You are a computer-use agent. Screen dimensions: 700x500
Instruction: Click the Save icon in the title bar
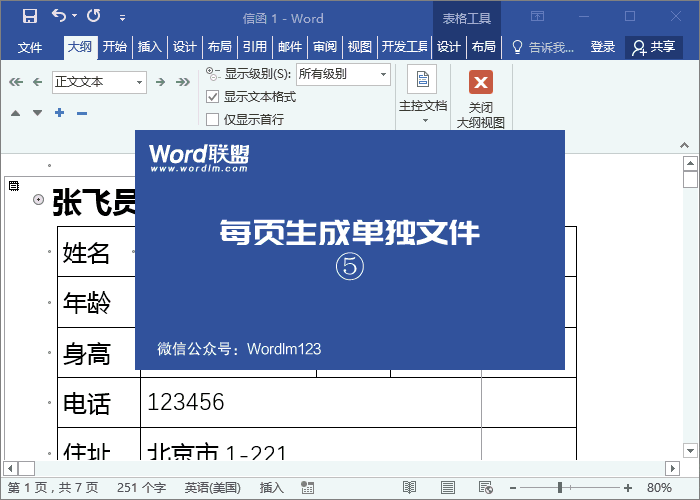[x=30, y=16]
